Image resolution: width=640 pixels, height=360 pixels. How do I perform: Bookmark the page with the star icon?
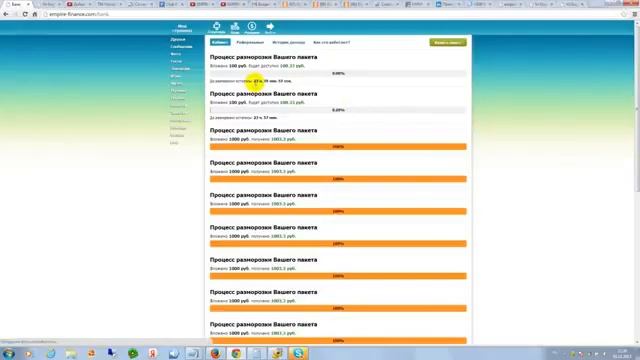[x=624, y=14]
